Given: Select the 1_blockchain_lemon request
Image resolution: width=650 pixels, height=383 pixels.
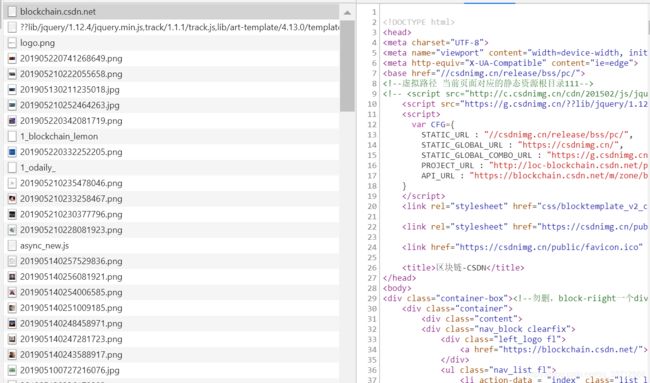Looking at the screenshot, I should tap(171, 136).
